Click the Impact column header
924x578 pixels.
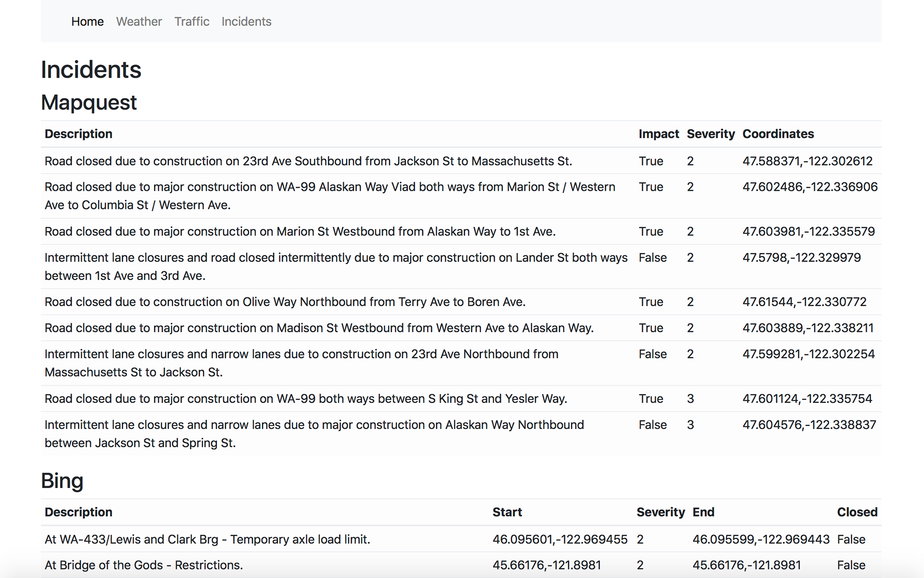click(658, 134)
